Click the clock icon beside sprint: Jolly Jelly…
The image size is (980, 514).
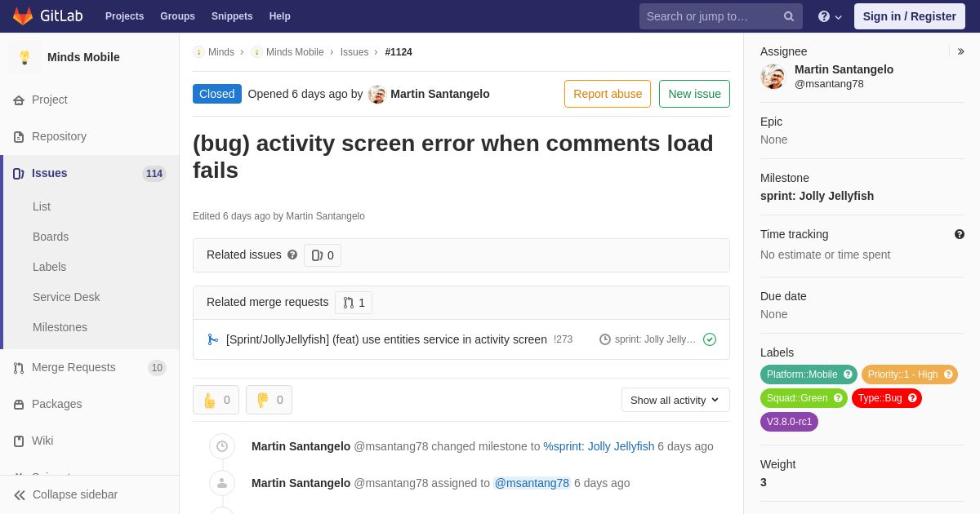point(605,339)
